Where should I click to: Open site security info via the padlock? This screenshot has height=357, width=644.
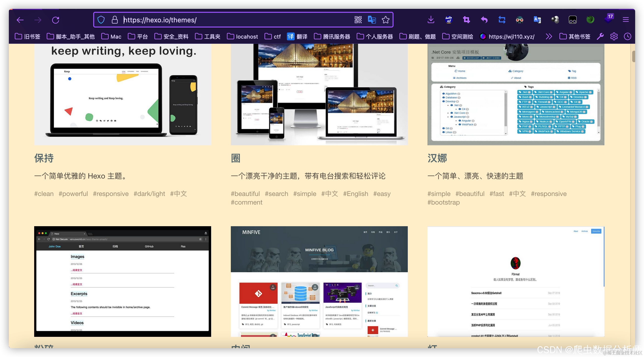click(x=115, y=20)
